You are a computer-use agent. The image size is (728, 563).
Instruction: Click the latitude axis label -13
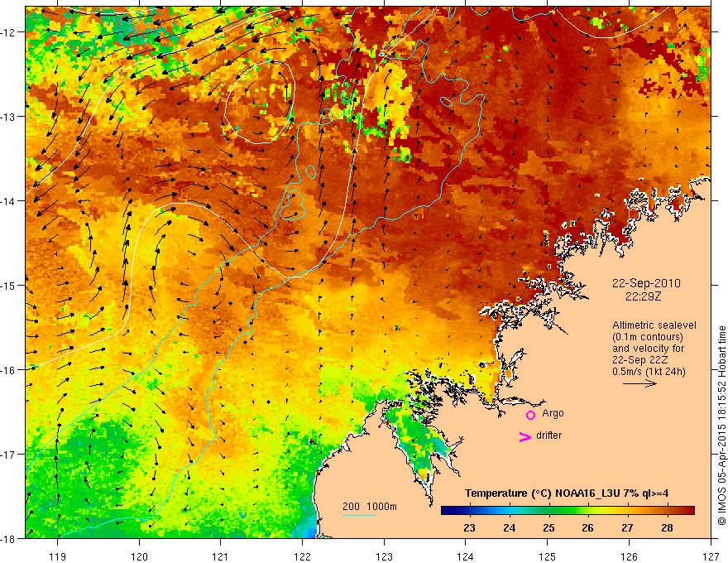[7, 117]
